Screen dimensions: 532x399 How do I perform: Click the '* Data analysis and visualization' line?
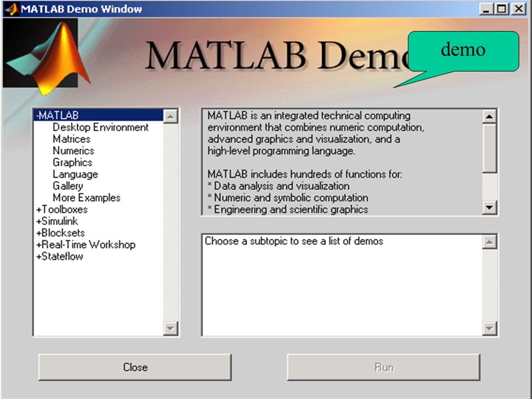click(x=279, y=186)
